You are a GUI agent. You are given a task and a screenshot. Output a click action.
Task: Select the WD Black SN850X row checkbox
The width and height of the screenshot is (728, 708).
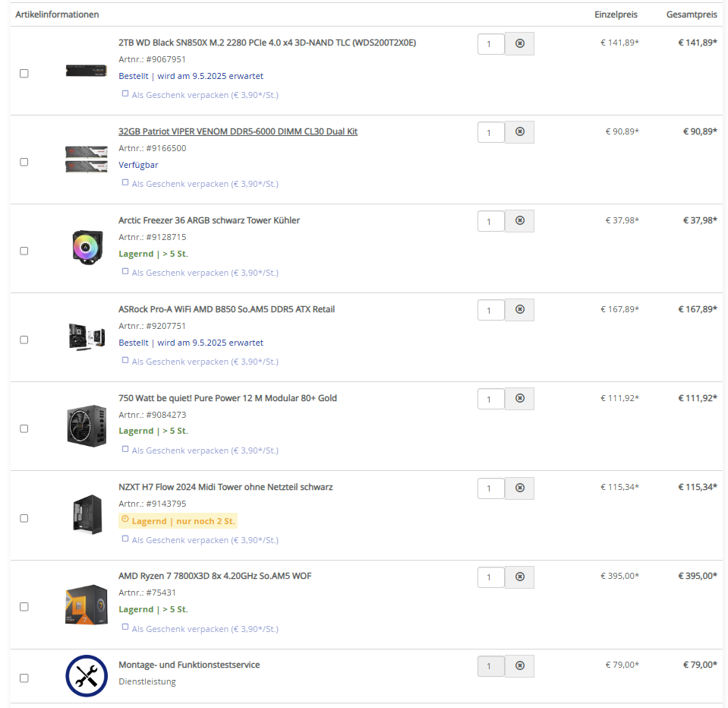24,74
